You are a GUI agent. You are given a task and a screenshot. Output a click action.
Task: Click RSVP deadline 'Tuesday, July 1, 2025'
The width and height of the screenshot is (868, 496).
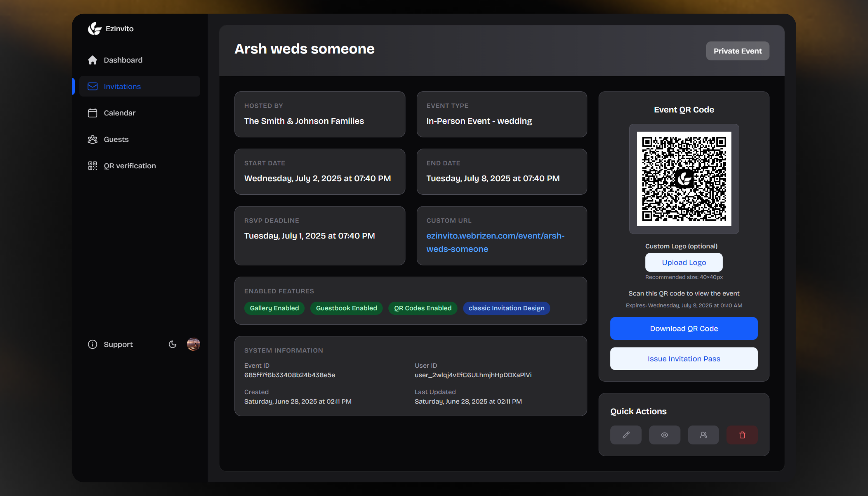(309, 236)
